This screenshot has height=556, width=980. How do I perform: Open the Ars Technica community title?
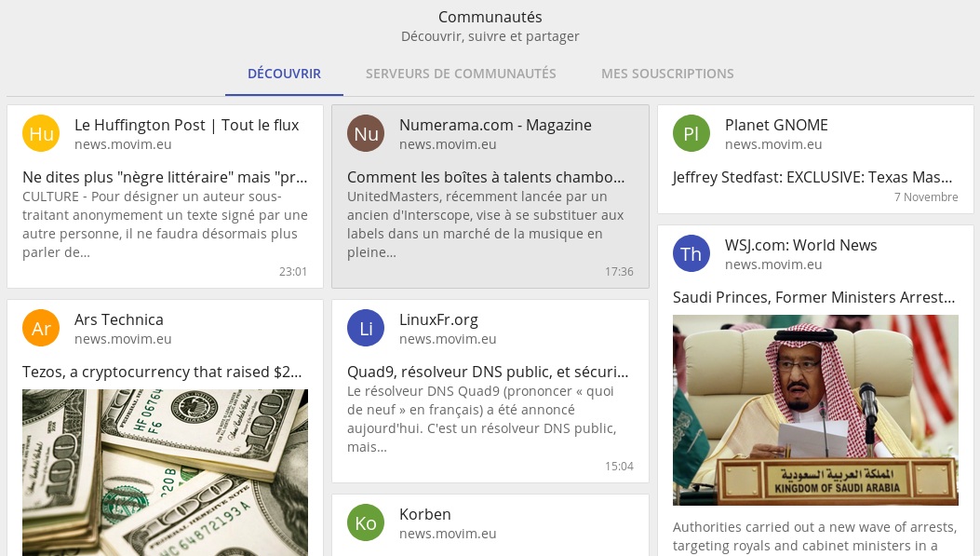coord(119,319)
